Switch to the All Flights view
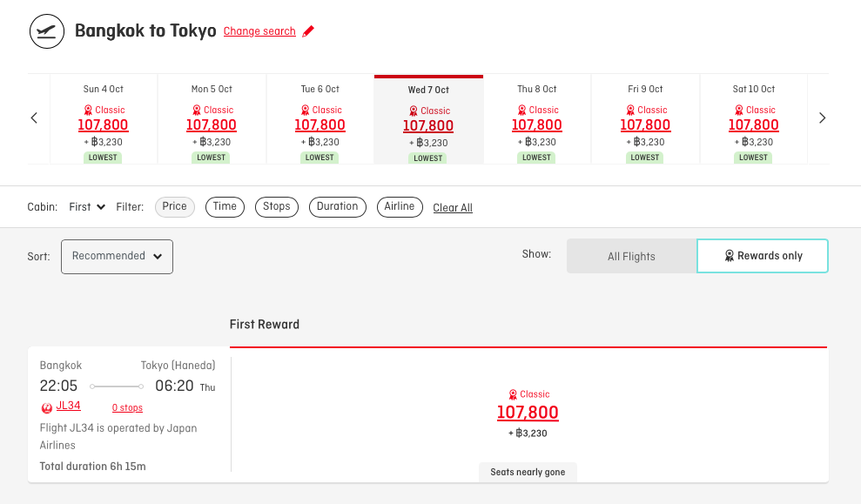The width and height of the screenshot is (861, 504). [x=631, y=256]
